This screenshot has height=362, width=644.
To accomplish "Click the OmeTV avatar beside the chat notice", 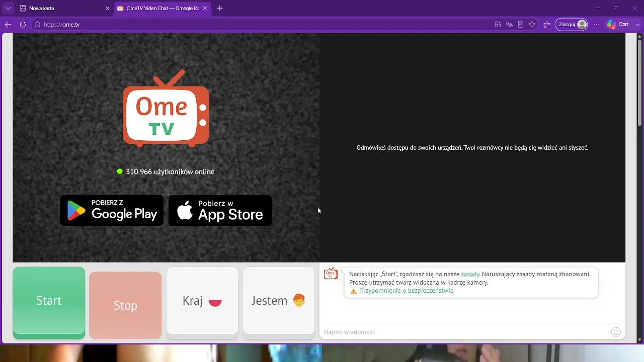I will (331, 274).
